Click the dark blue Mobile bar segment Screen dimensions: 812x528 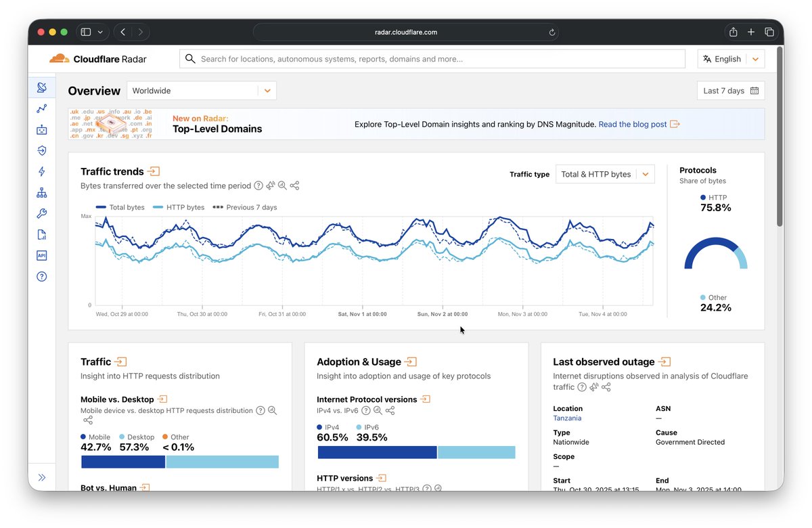[123, 462]
